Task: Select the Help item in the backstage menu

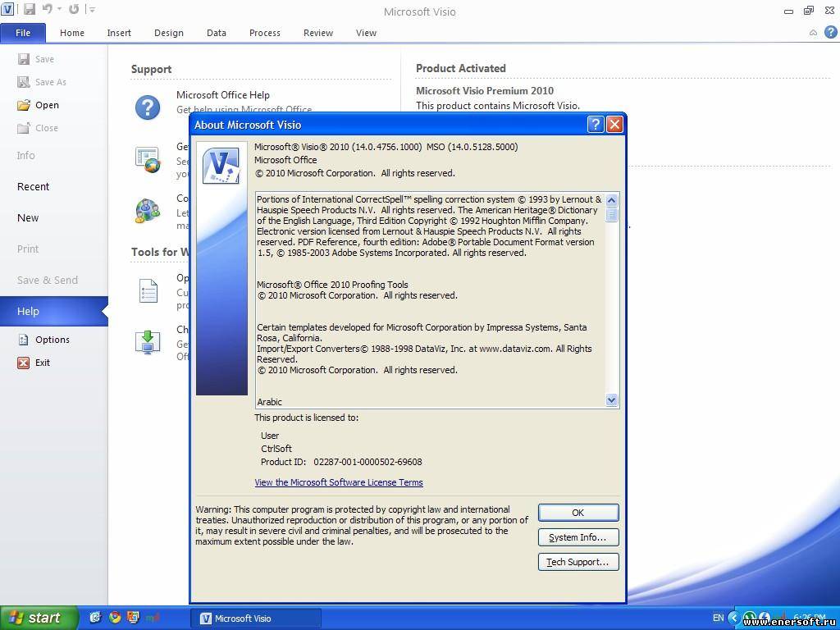Action: (x=53, y=311)
